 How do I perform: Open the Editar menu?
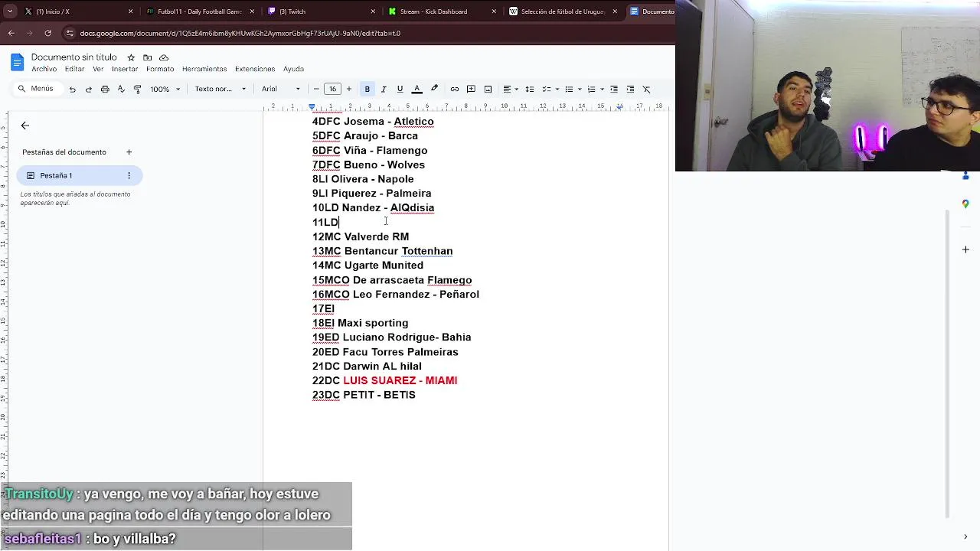pos(74,69)
